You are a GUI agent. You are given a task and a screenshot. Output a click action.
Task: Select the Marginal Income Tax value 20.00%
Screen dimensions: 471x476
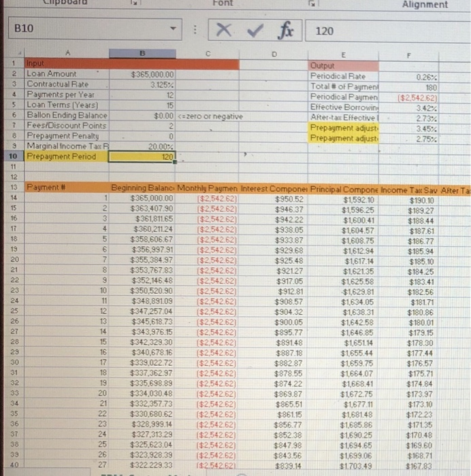142,147
